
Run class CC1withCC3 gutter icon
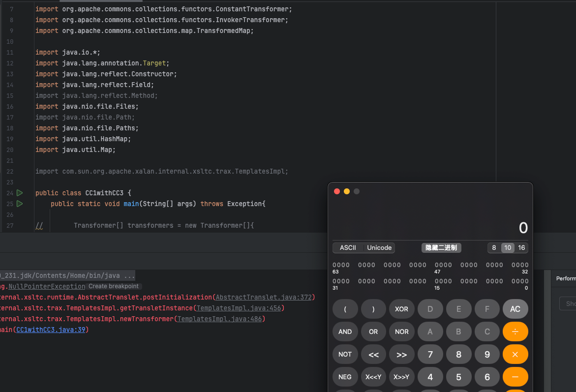(20, 193)
